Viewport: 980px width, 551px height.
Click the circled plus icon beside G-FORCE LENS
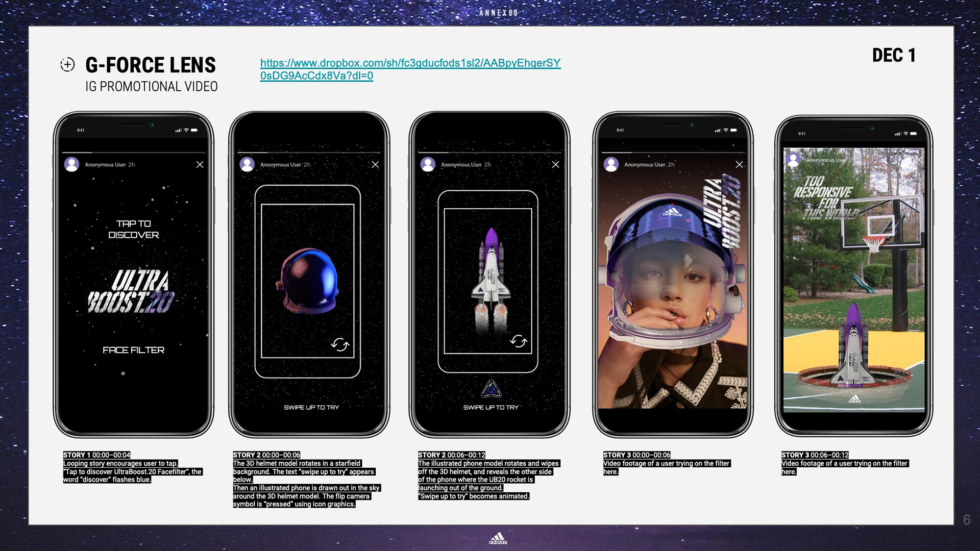coord(67,65)
